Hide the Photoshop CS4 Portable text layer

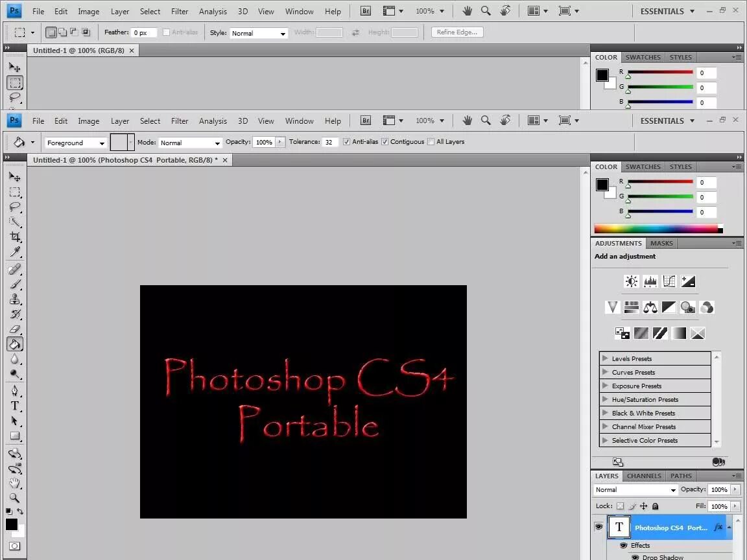tap(599, 527)
